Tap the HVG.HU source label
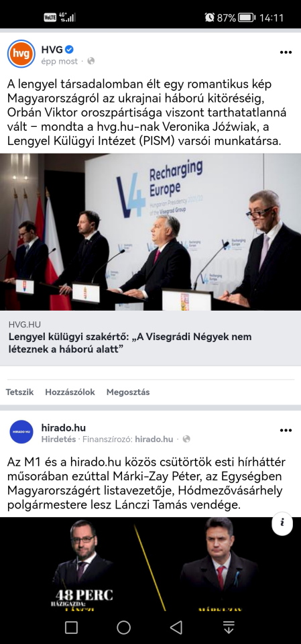301x644 pixels. tap(24, 325)
